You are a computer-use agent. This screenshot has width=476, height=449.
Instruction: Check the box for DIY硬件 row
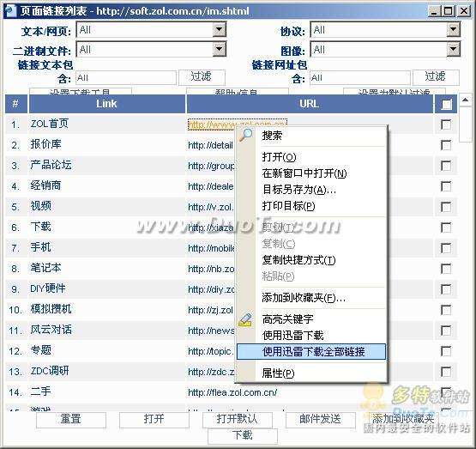click(446, 289)
